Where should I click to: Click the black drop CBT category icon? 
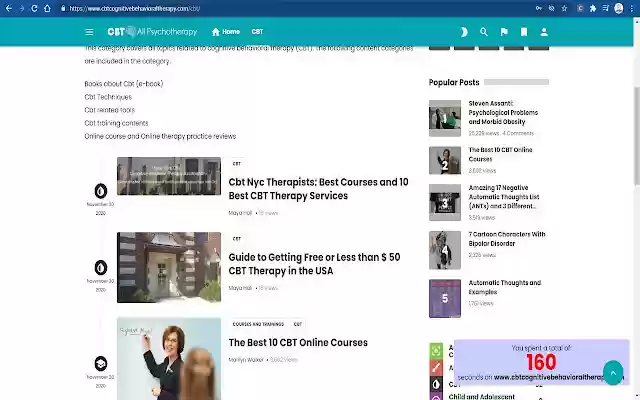436,384
